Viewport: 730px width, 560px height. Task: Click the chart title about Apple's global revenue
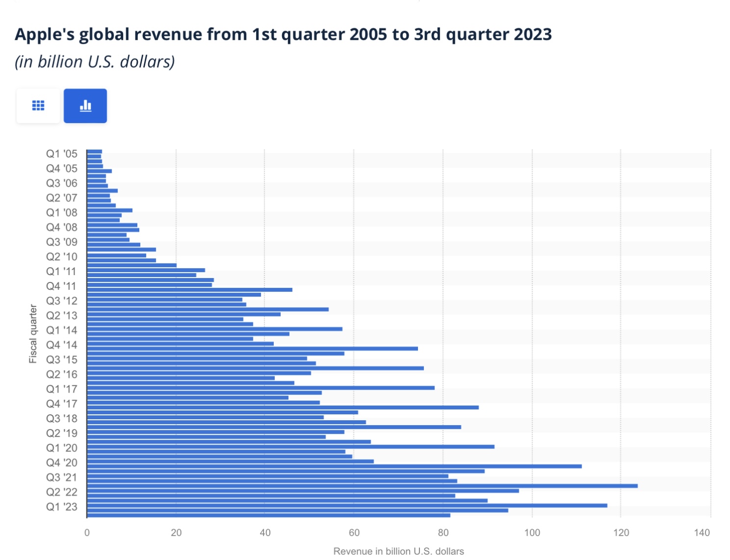[284, 34]
